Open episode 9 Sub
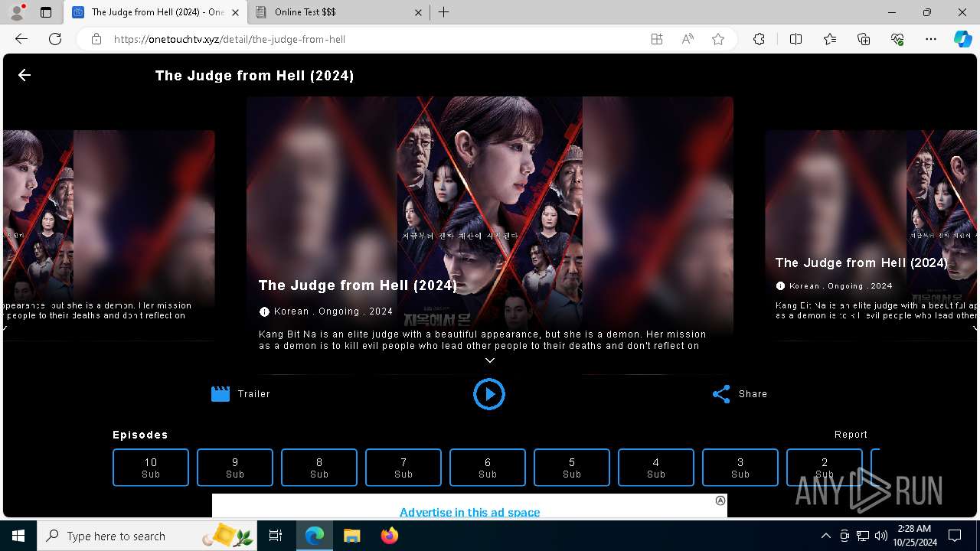Viewport: 980px width, 551px height. click(x=235, y=468)
